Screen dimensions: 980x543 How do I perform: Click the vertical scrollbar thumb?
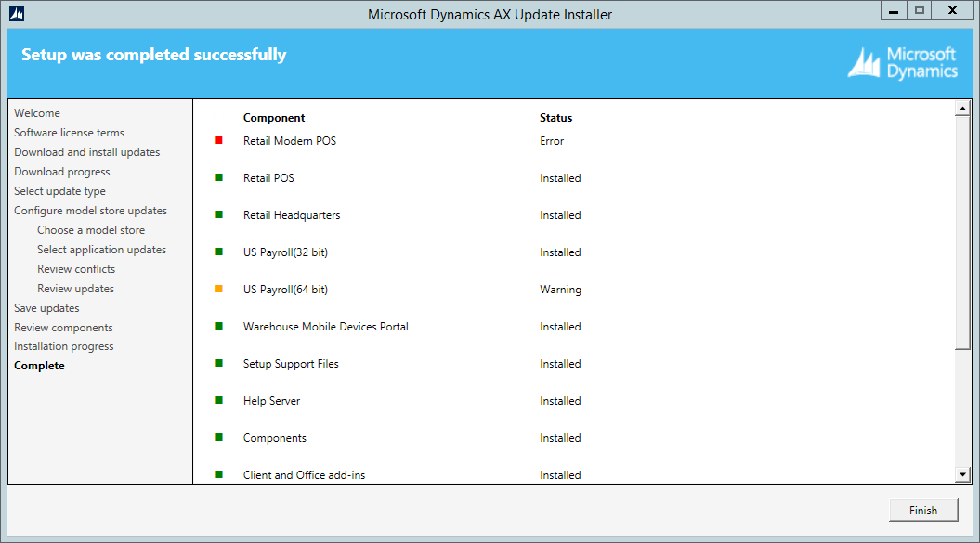pyautogui.click(x=962, y=232)
